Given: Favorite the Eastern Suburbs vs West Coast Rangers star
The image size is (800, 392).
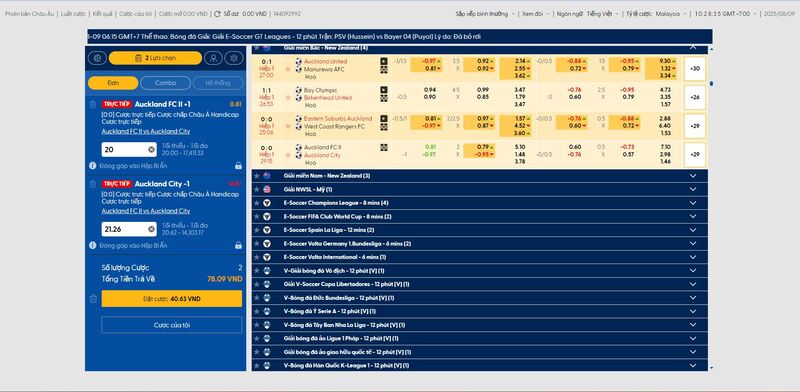Looking at the screenshot, I should [x=287, y=126].
